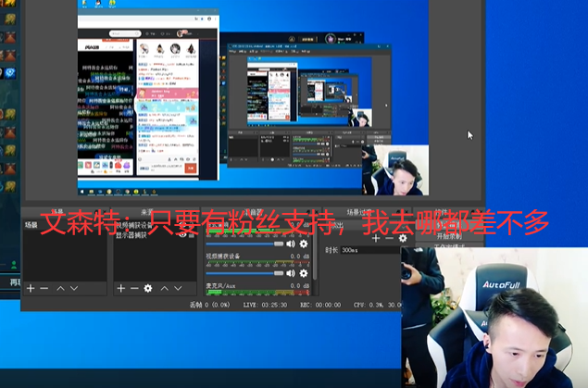Remove scene transition with minus icon
588x388 pixels.
[x=389, y=238]
